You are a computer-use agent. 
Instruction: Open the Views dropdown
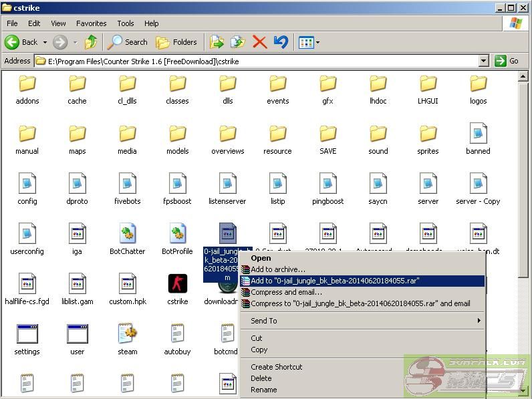coord(309,42)
